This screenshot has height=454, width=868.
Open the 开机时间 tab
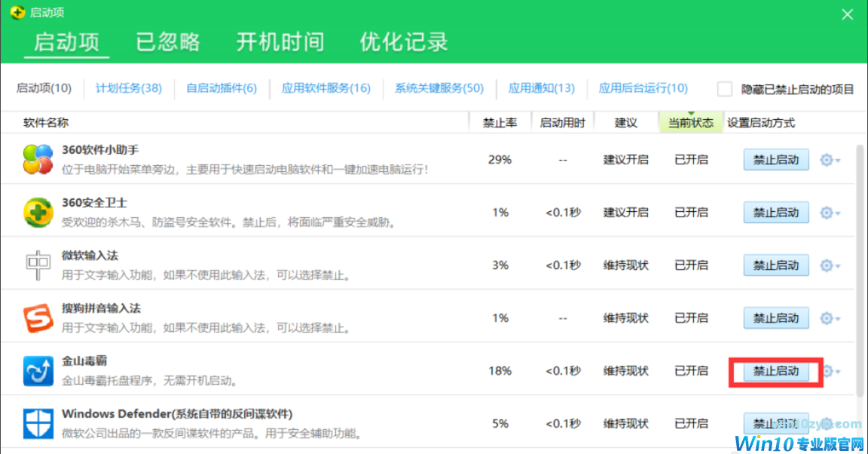280,41
